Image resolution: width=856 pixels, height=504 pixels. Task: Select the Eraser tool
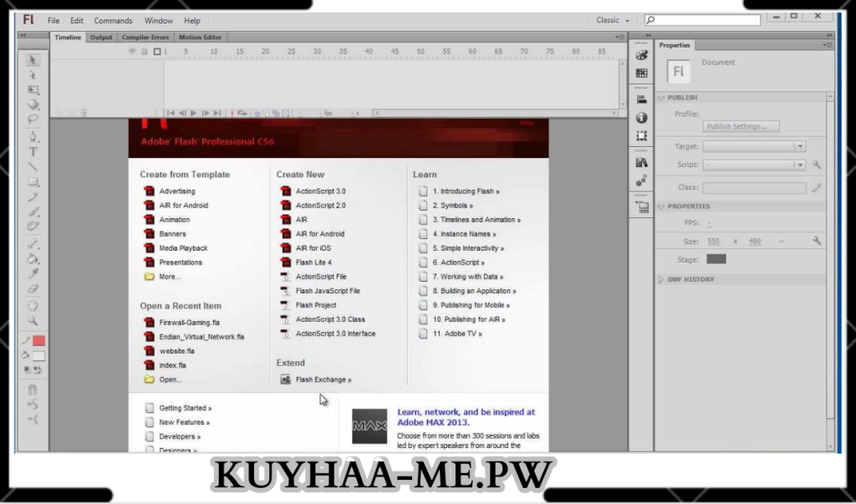coord(33,288)
